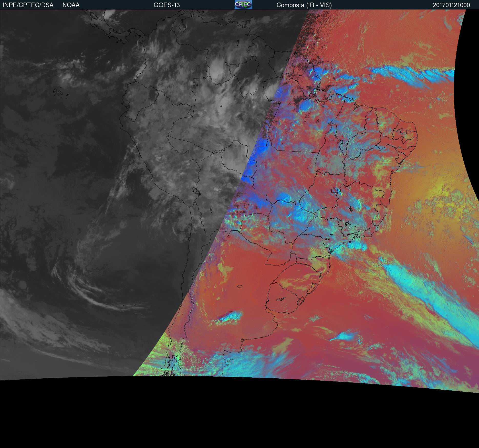Click the 201701121000 timestamp
Viewport: 479px width, 448px height.
tap(451, 5)
